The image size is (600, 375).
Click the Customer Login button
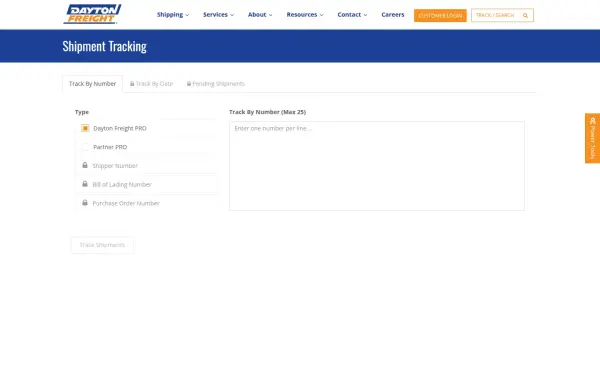(440, 15)
